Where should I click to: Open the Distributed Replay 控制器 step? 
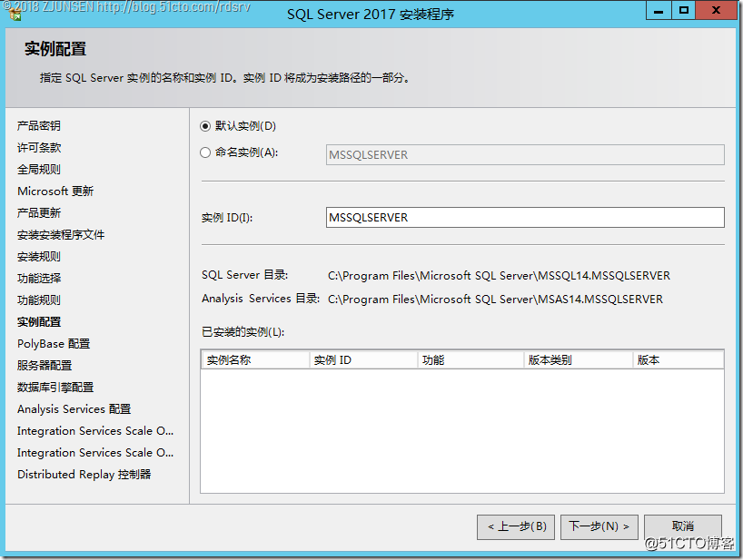coord(84,475)
